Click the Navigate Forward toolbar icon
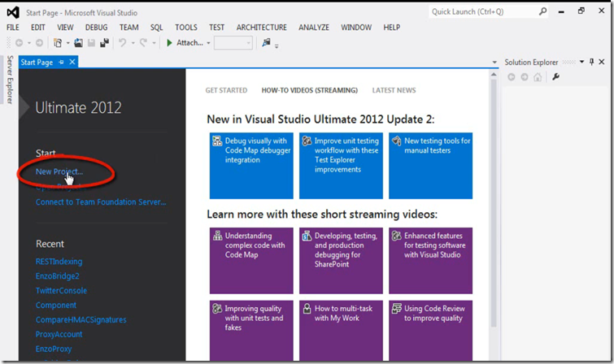 click(x=39, y=43)
